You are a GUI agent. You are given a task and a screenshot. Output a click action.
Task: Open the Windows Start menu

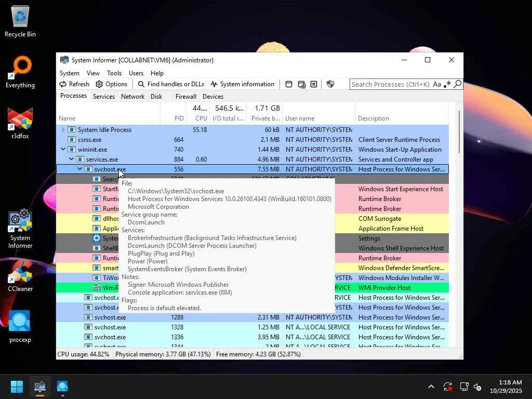coord(17,387)
